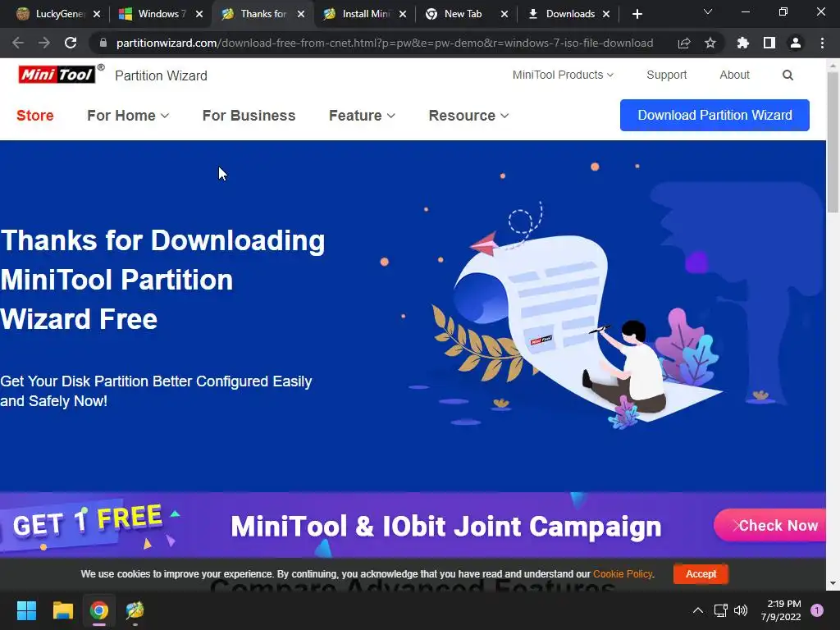The height and width of the screenshot is (630, 840).
Task: Open the Support link
Action: (x=666, y=75)
